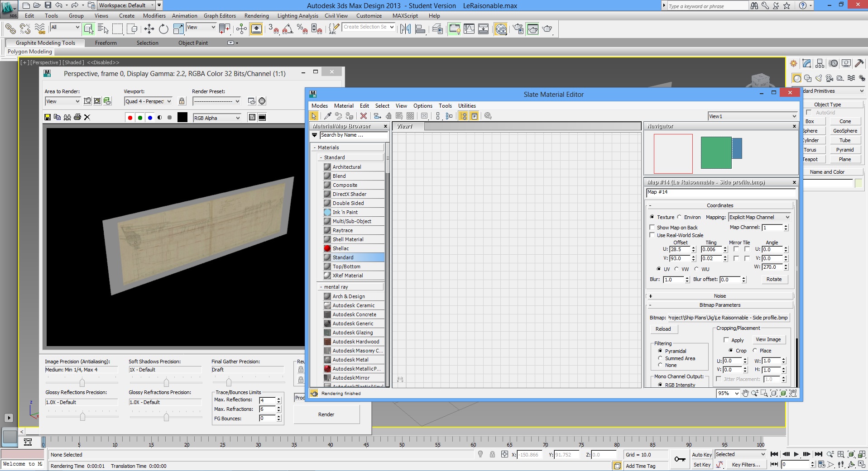Save rendered image in frame window
The image size is (868, 471).
[47, 117]
